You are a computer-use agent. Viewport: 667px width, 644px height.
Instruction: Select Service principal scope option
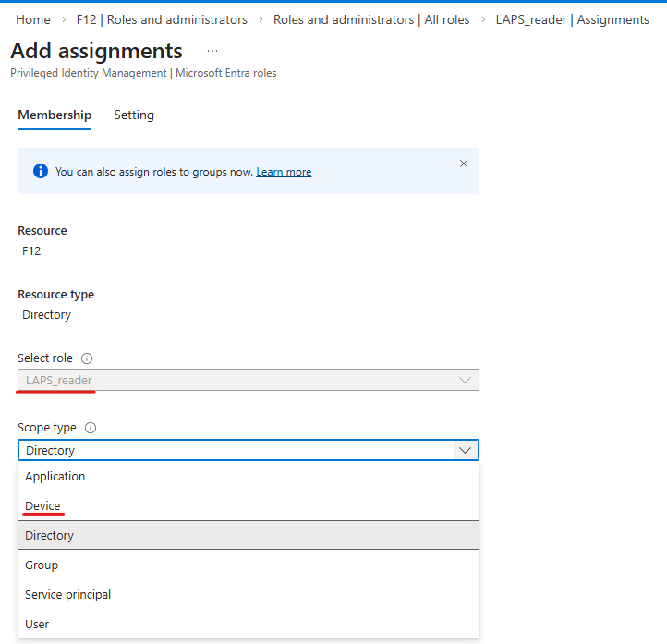[68, 595]
